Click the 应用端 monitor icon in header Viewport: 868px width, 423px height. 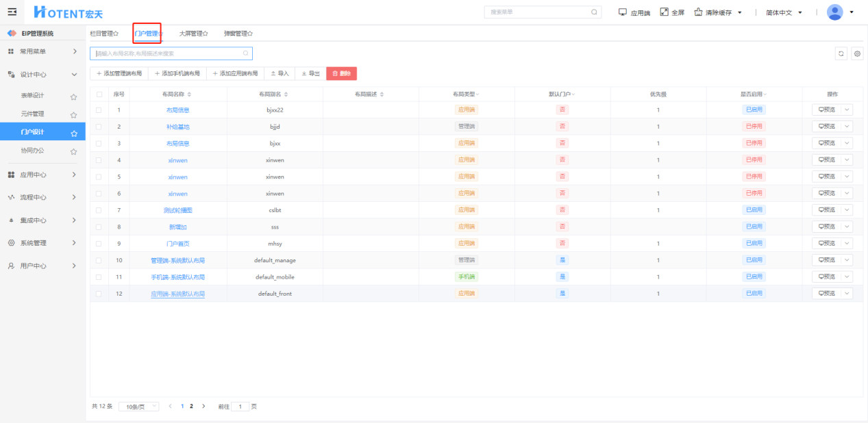[x=623, y=12]
